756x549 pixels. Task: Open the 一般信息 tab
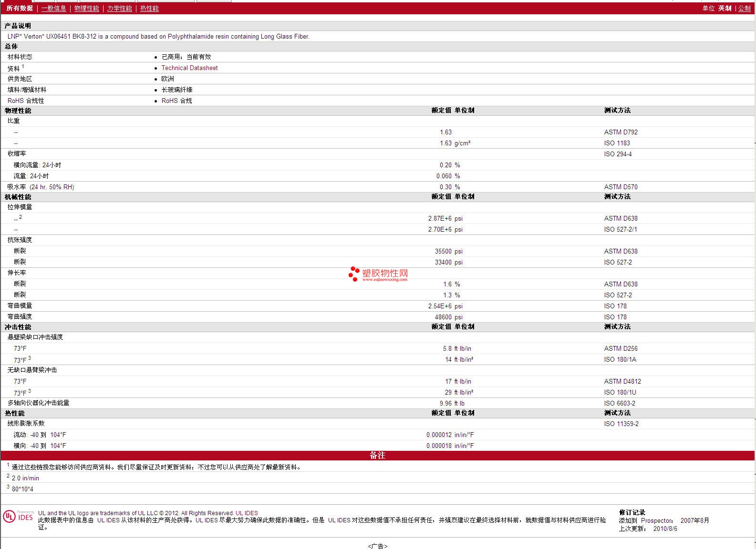point(54,8)
